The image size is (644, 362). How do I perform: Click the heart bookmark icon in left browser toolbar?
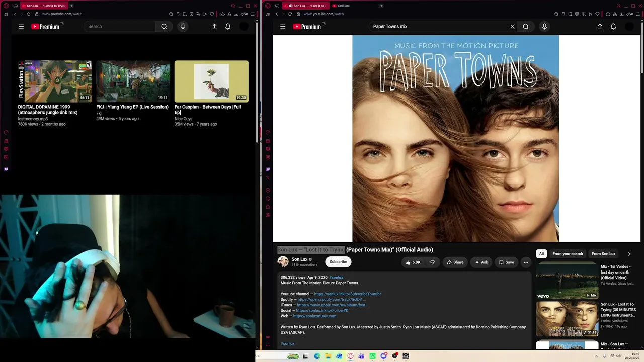click(x=212, y=14)
